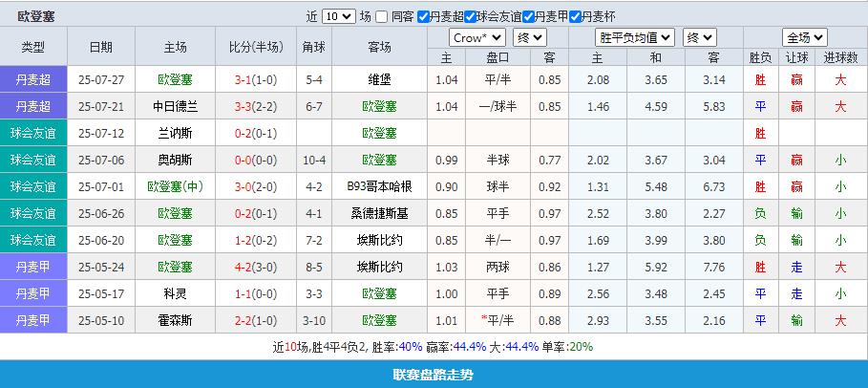Screen dimensions: 868x388
Task: Disable the 丹麦甲 league checkbox
Action: pos(529,16)
